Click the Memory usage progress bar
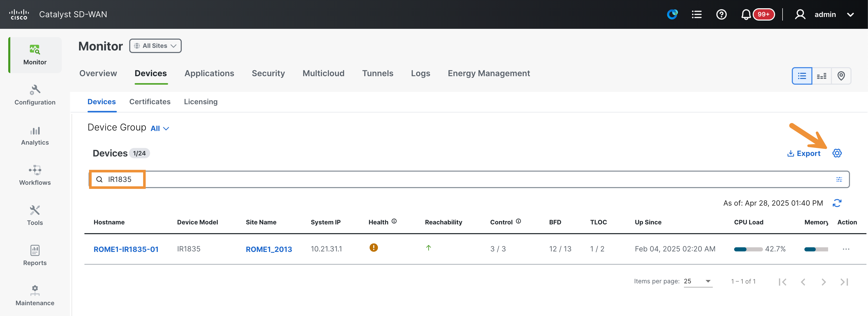Screen dimensions: 868x316 816,249
